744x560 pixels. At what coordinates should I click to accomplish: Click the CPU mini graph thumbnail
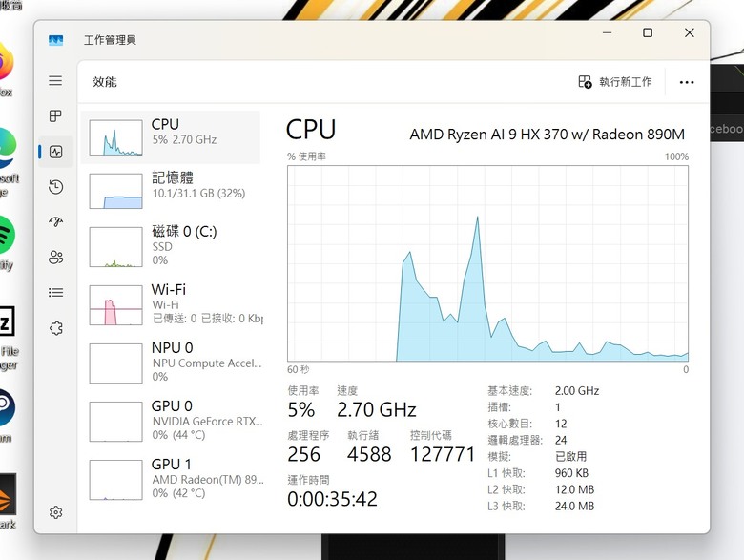pos(115,137)
